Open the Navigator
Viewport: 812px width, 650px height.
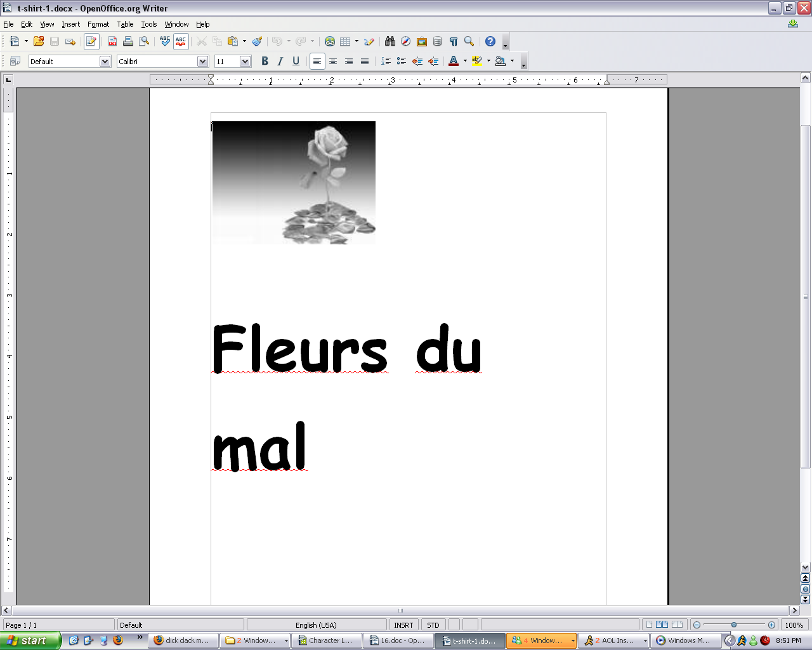pyautogui.click(x=406, y=41)
